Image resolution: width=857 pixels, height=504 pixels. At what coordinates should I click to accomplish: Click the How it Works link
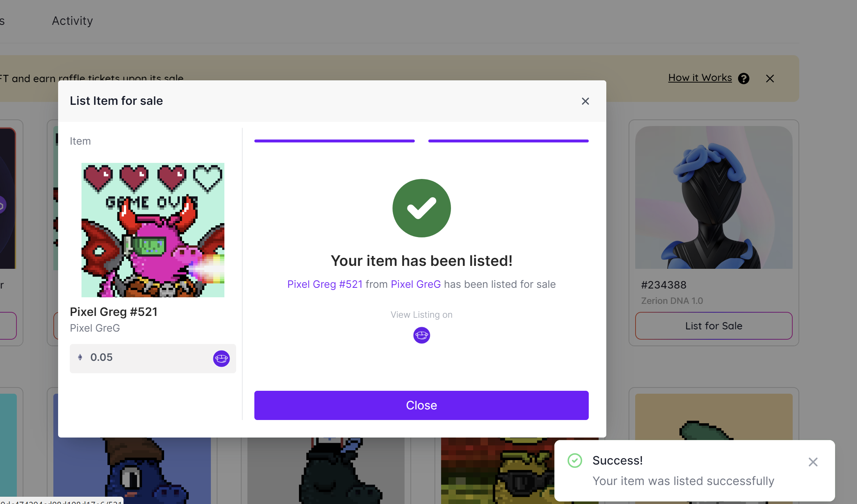699,78
